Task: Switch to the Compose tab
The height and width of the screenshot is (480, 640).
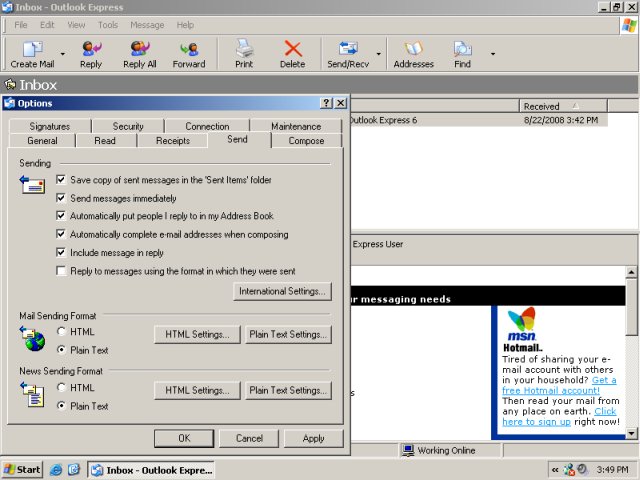Action: [x=306, y=140]
